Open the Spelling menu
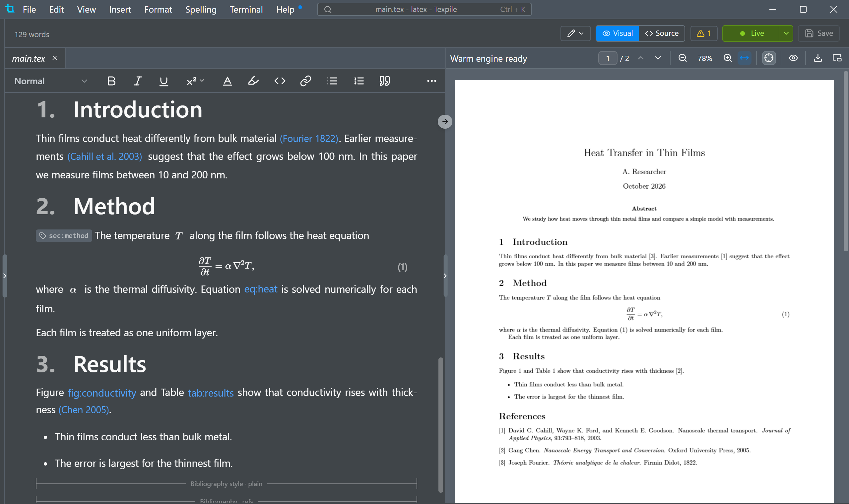Viewport: 849px width, 504px height. pos(201,10)
